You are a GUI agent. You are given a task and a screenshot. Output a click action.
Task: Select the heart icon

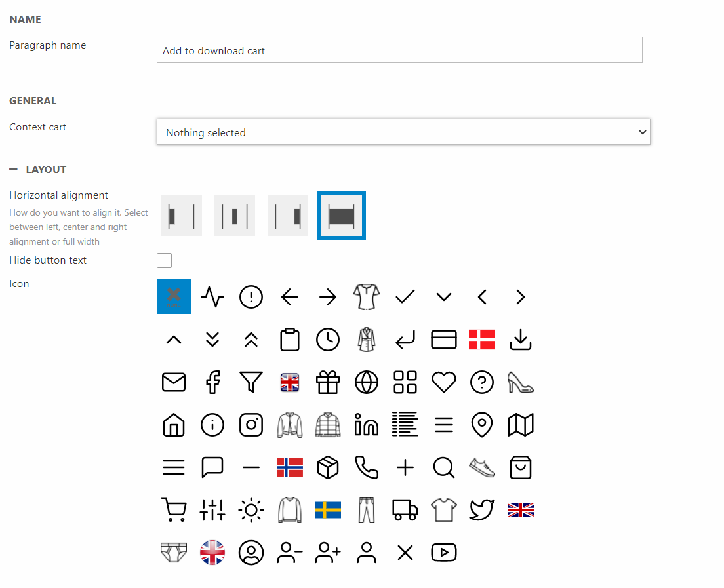(444, 382)
